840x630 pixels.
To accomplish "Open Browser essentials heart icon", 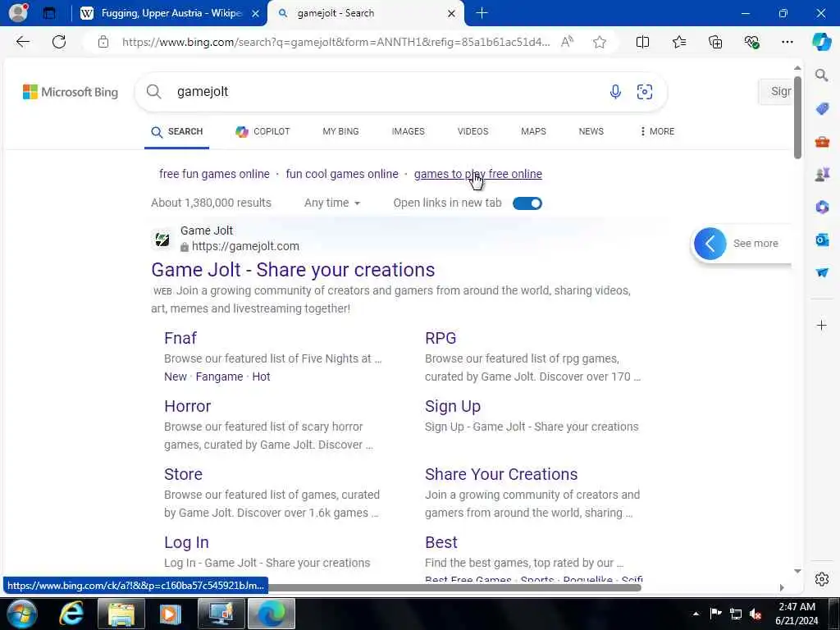I will click(x=751, y=42).
